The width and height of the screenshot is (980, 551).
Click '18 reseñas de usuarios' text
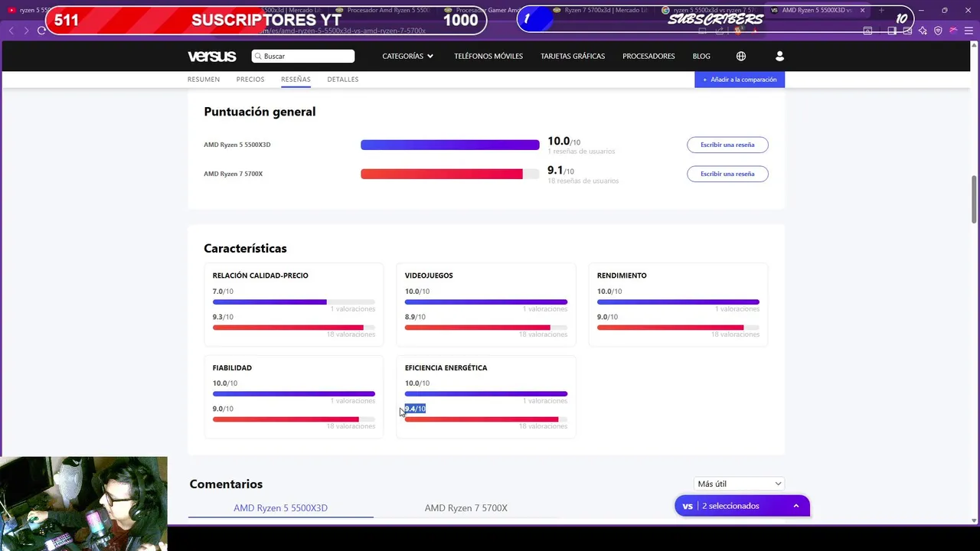tap(583, 181)
